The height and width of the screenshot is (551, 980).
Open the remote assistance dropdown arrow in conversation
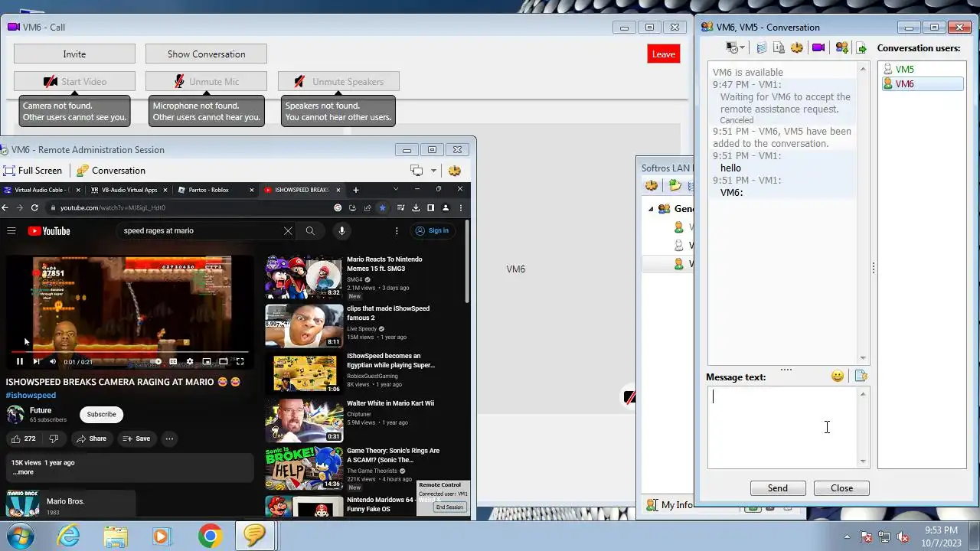(742, 48)
